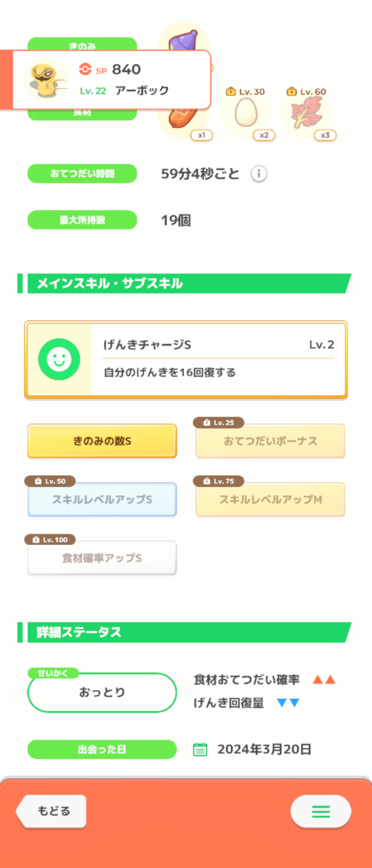Open the げんきチャージS main skill card
Screen dimensions: 372x868
pyautogui.click(x=186, y=359)
